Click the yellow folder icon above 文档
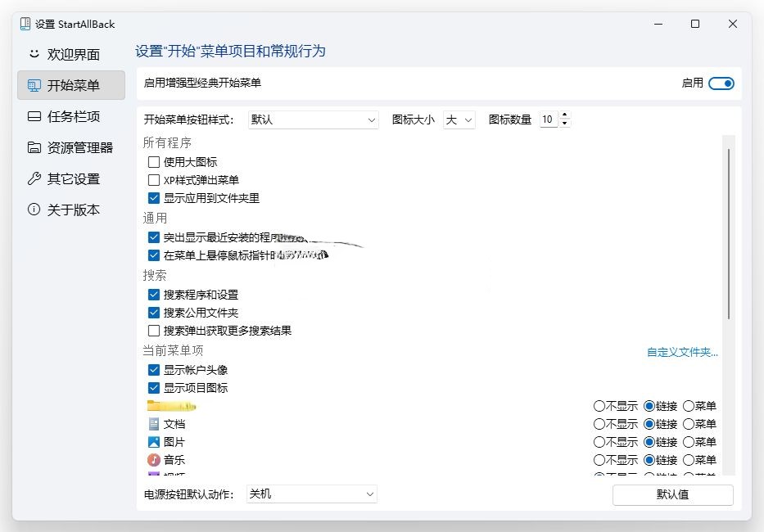The height and width of the screenshot is (532, 764). (171, 405)
